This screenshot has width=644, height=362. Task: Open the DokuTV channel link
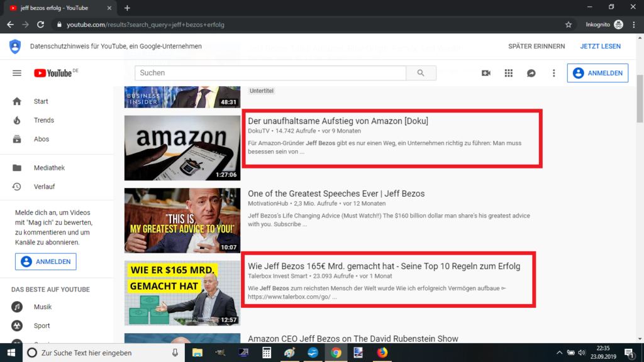click(x=258, y=131)
